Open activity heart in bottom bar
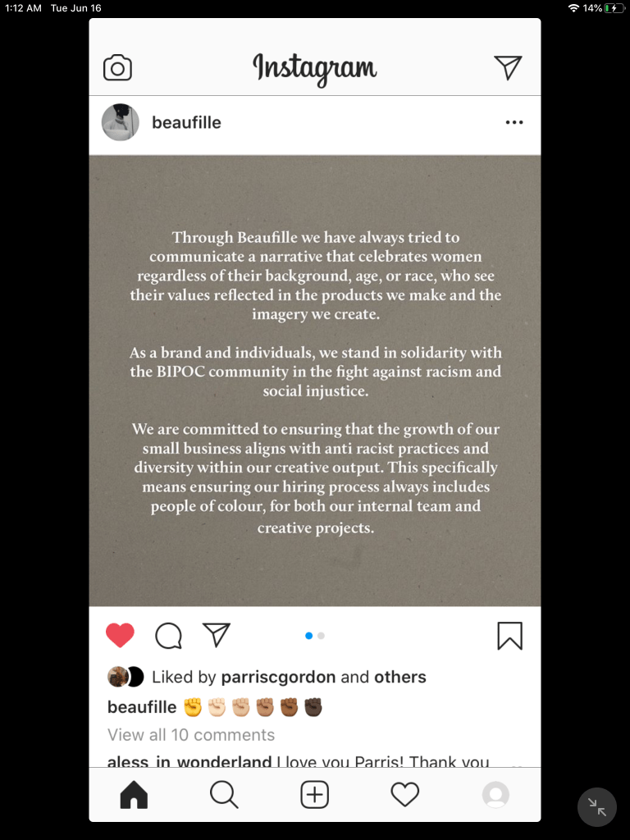 [404, 794]
